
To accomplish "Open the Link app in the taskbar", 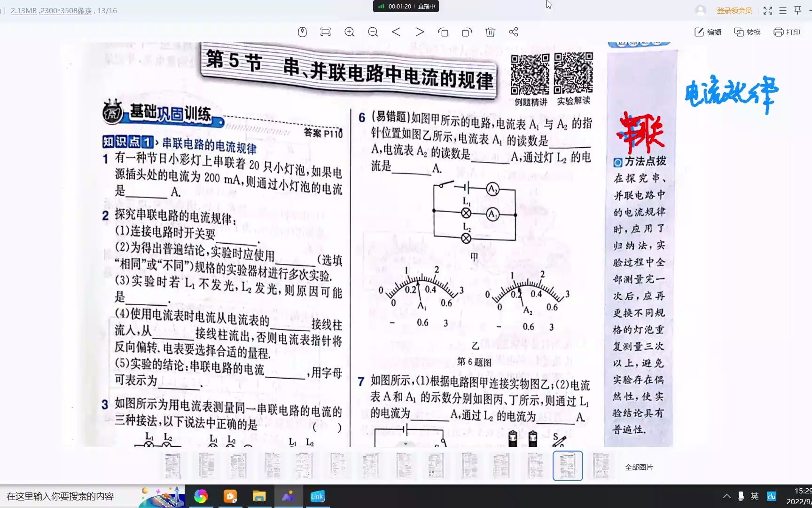I will [317, 496].
